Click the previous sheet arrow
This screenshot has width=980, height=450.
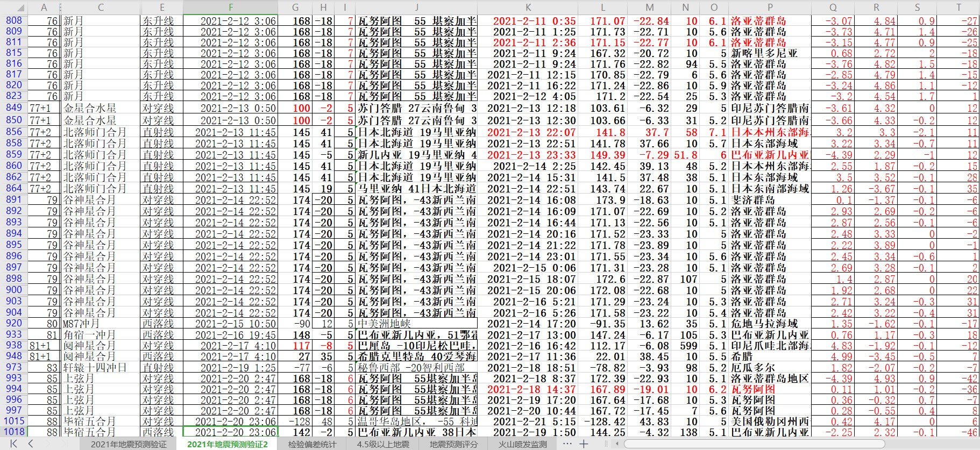[31, 444]
